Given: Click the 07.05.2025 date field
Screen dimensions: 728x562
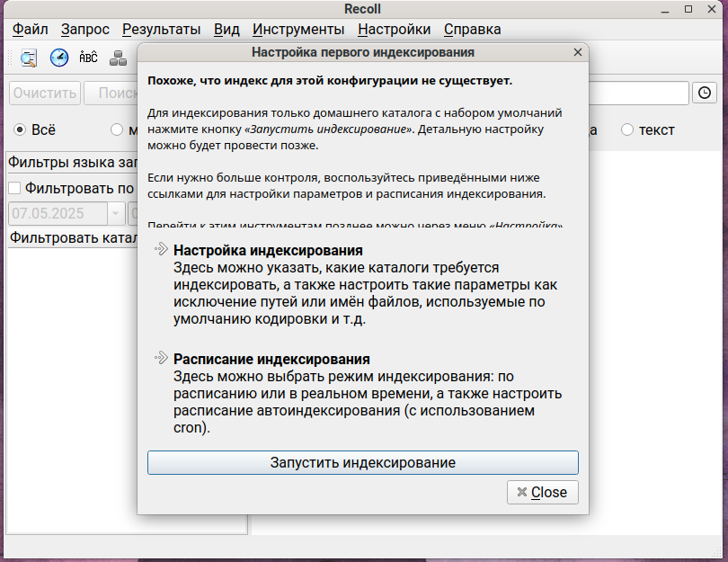Looking at the screenshot, I should point(58,214).
